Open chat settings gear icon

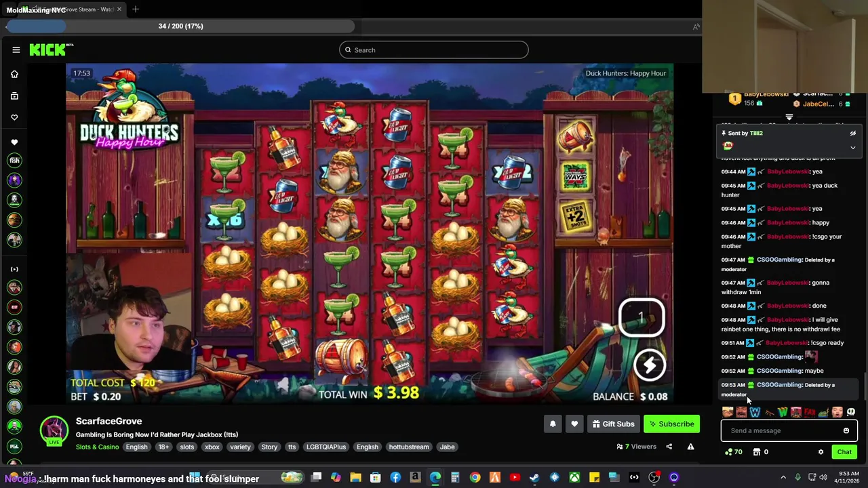click(821, 452)
